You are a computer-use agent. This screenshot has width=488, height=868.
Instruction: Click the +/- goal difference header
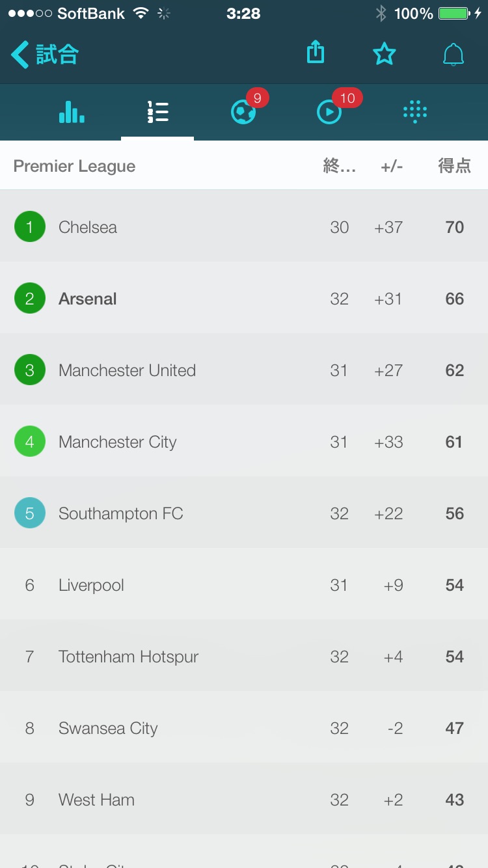pos(392,167)
